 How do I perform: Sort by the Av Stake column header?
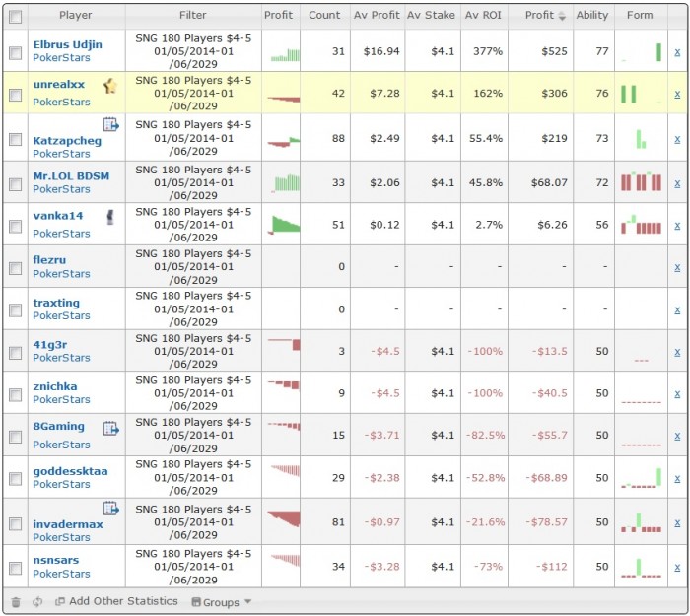432,15
